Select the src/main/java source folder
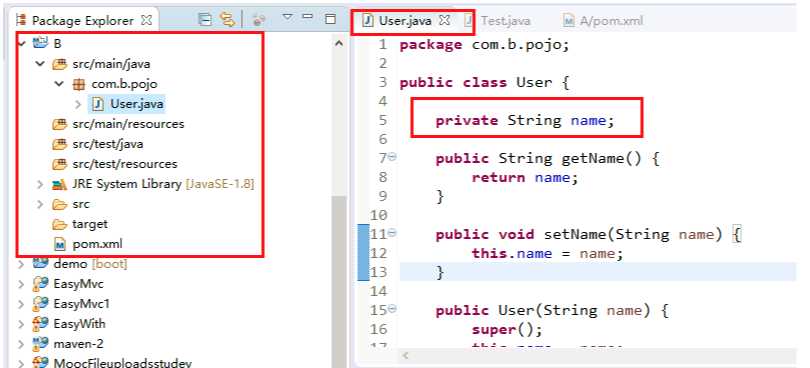This screenshot has height=368, width=810. (111, 64)
